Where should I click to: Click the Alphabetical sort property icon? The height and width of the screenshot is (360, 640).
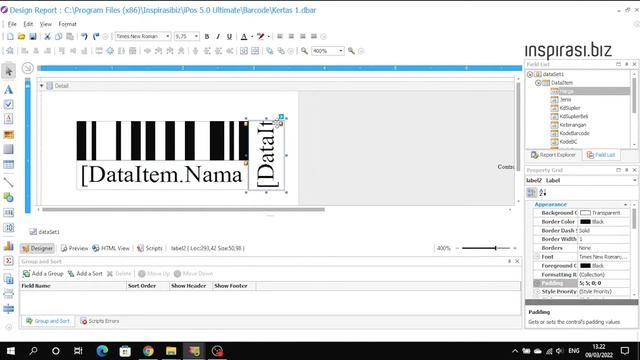click(x=543, y=193)
